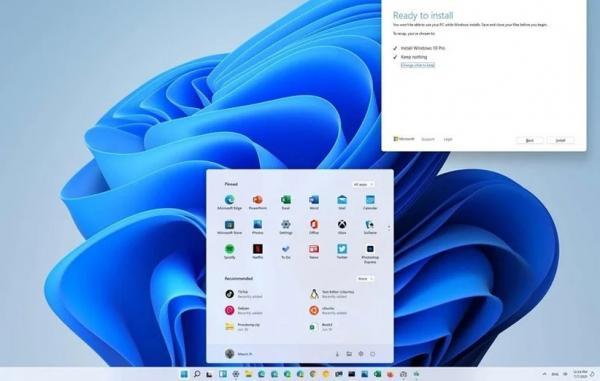
Task: Open Search from the taskbar
Action: pyautogui.click(x=197, y=374)
